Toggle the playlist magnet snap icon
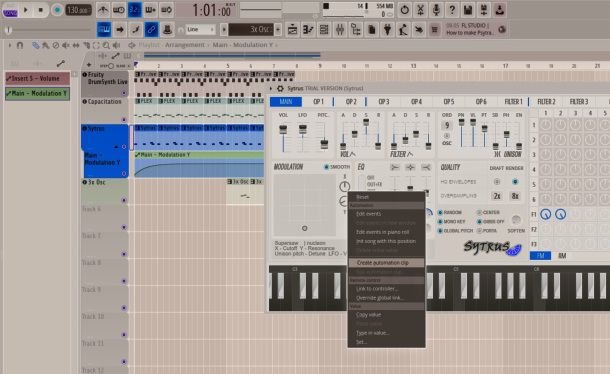 coord(20,46)
